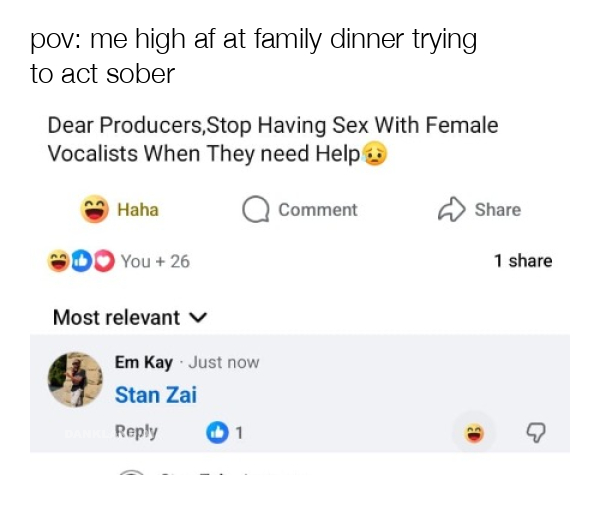Click the Em Kay commenter name
600x505 pixels.
tap(143, 362)
